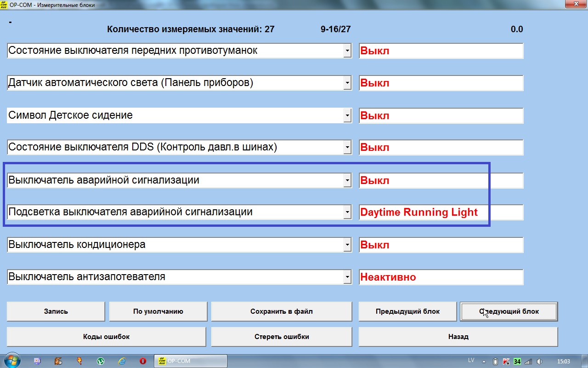Open the 'Символ Детское сидение' dropdown arrow
This screenshot has width=588, height=368.
pyautogui.click(x=347, y=115)
